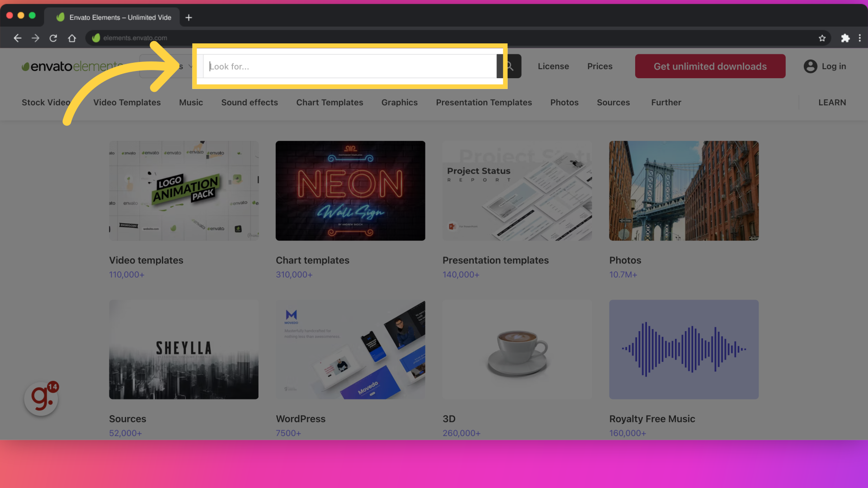Image resolution: width=868 pixels, height=488 pixels.
Task: Click the Chart templates category title
Action: 312,260
